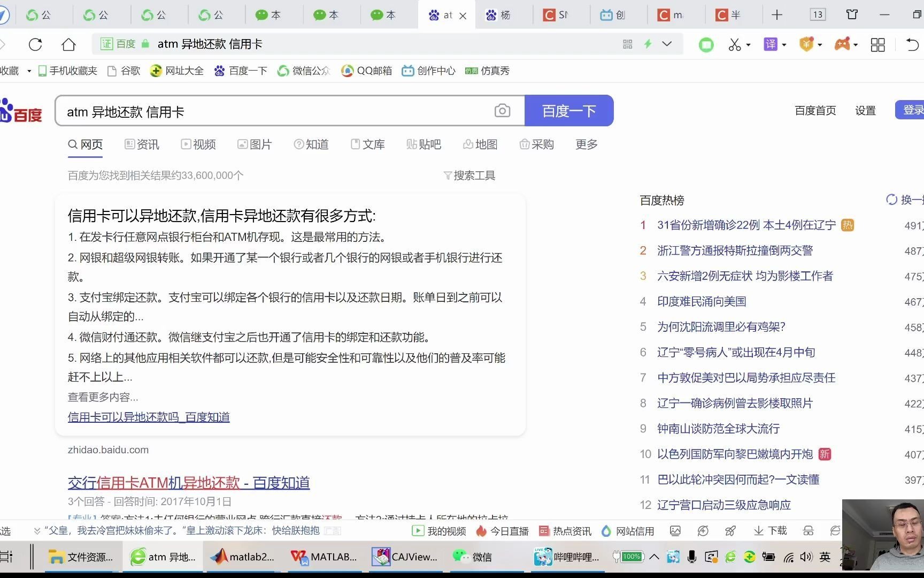Open the green reading mode icon
924x578 pixels.
706,44
